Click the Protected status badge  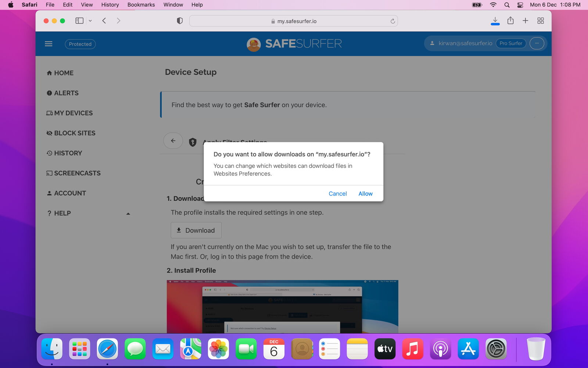tap(80, 44)
